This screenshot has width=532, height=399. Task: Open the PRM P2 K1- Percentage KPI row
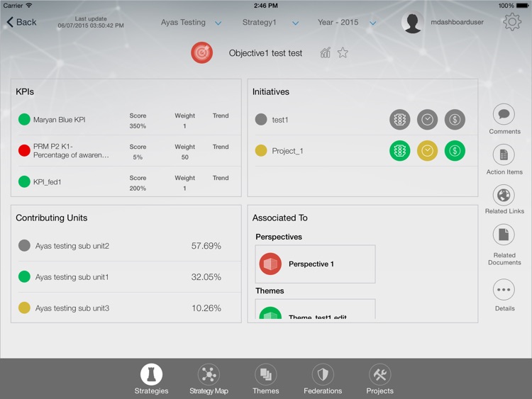(x=130, y=151)
